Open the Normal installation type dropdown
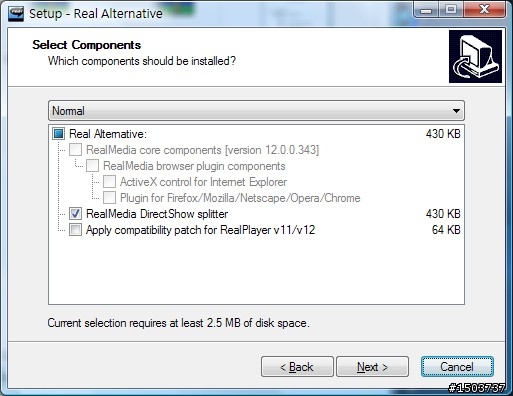The width and height of the screenshot is (513, 396). [x=256, y=111]
